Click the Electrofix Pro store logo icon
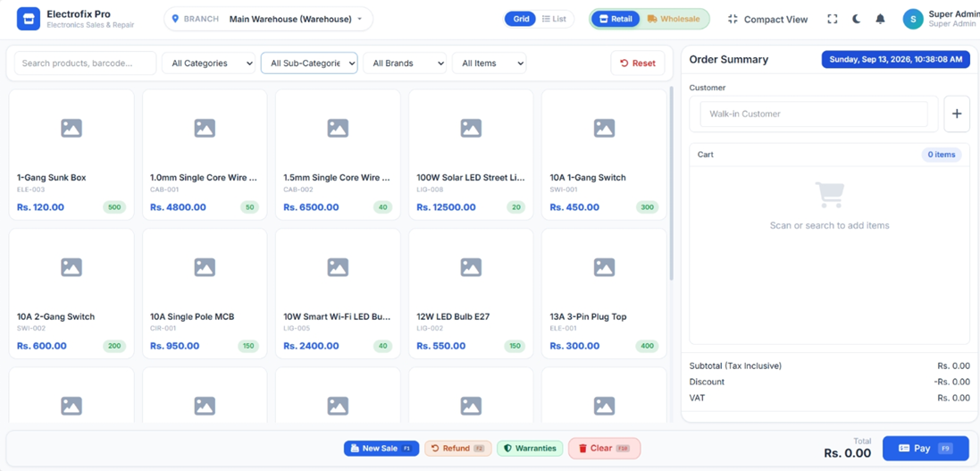The height and width of the screenshot is (471, 980). [x=28, y=19]
